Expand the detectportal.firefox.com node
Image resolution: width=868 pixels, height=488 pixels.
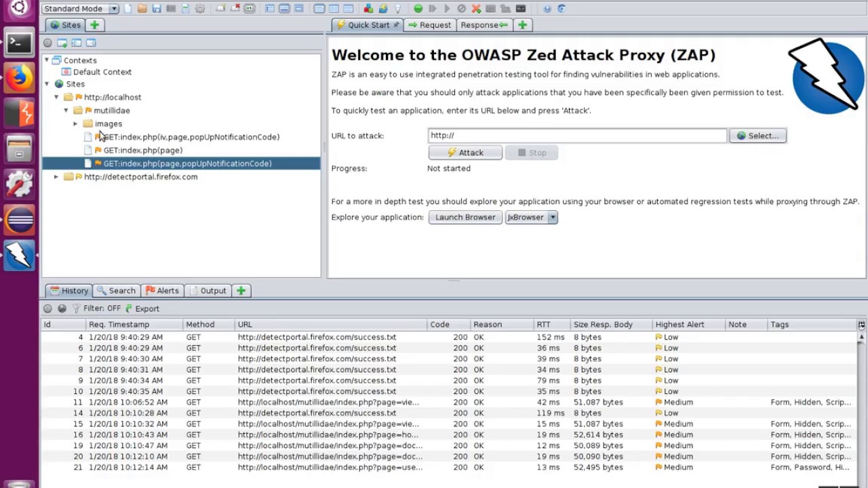56,176
